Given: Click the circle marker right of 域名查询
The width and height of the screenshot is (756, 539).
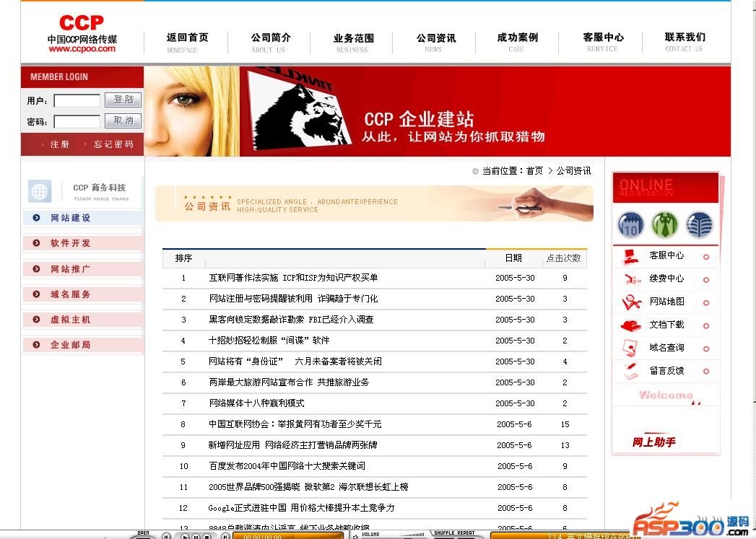Looking at the screenshot, I should pos(706,349).
